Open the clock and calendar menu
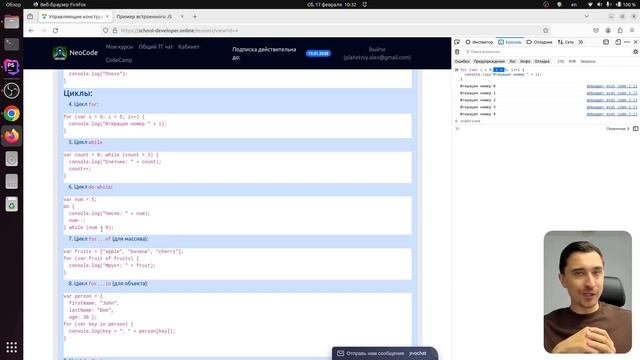 point(332,4)
